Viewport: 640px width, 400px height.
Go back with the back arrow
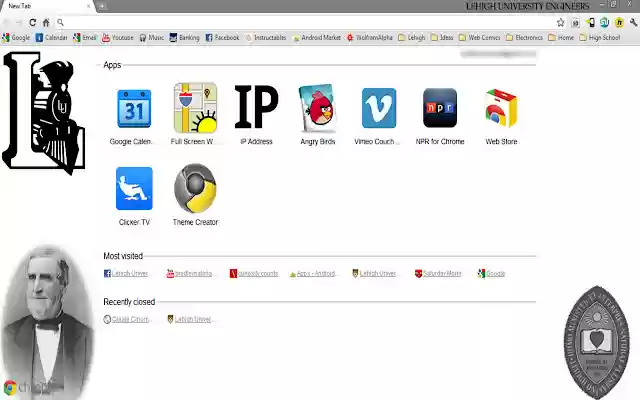(x=6, y=22)
